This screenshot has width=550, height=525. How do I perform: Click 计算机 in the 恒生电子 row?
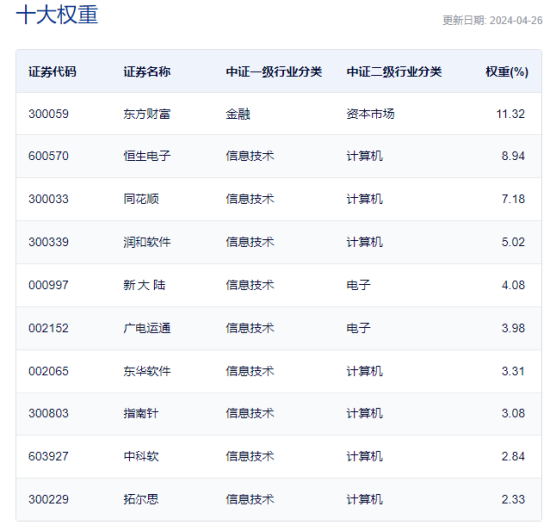click(x=364, y=156)
